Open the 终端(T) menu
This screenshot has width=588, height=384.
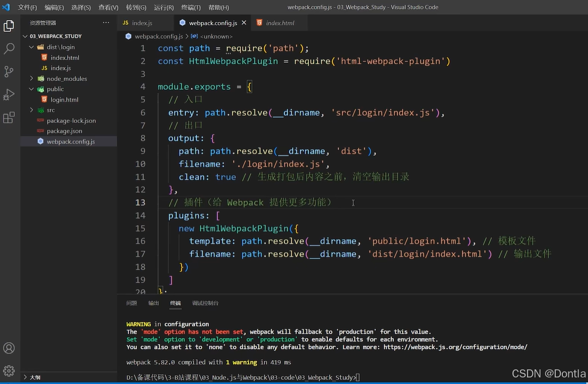(191, 8)
